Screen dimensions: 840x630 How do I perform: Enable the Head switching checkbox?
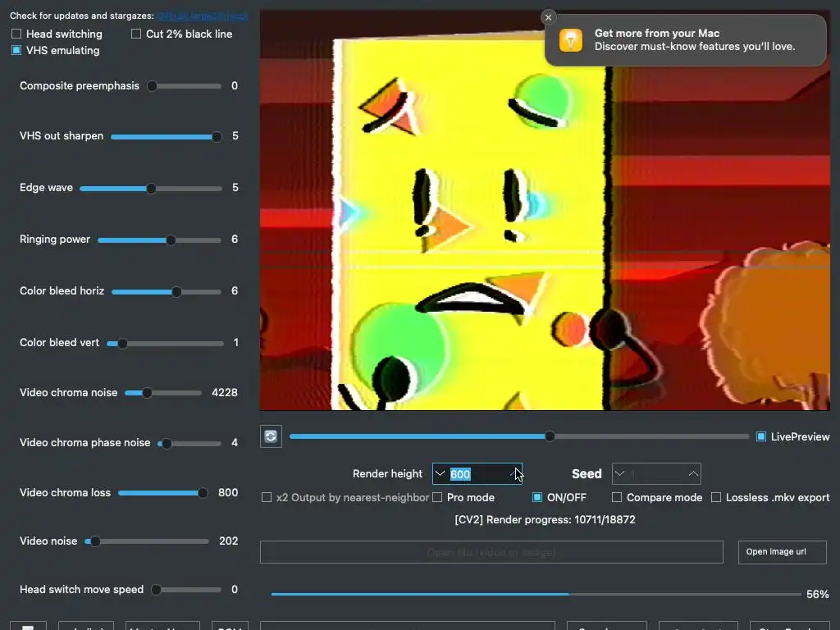point(16,34)
